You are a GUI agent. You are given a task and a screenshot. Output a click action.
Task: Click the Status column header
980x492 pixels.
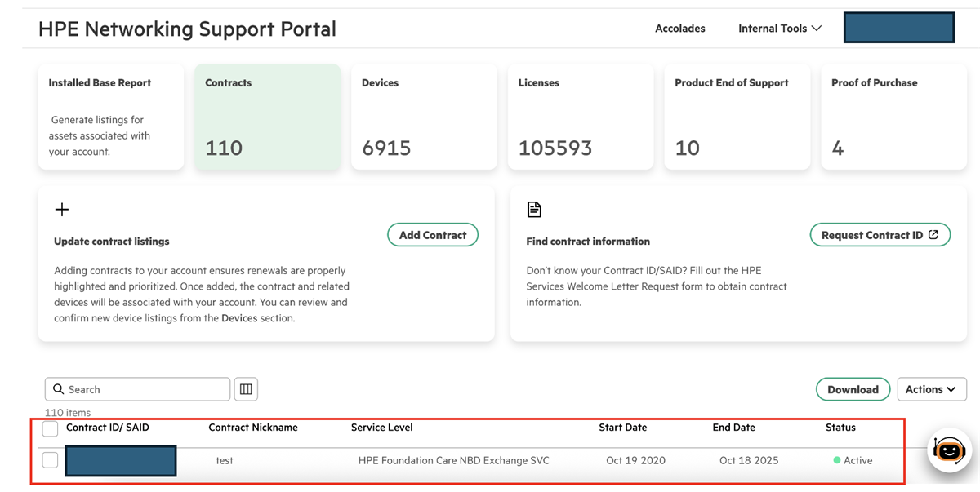[840, 428]
